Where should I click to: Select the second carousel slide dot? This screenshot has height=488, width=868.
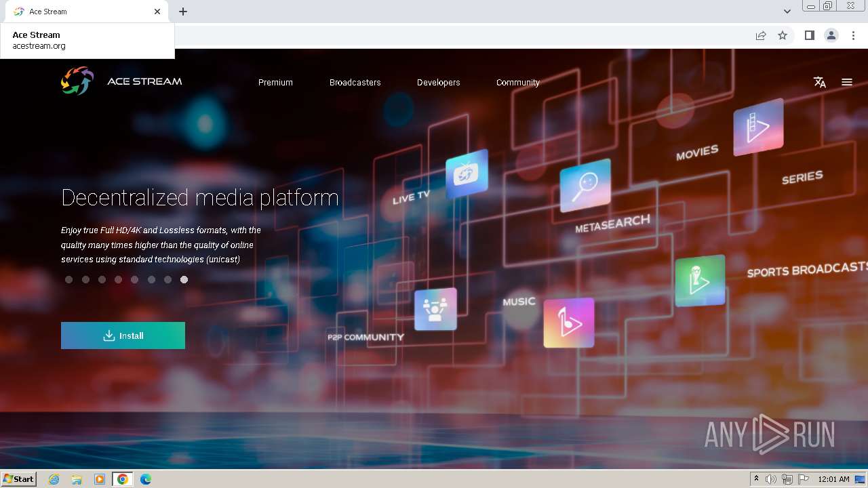(x=85, y=279)
